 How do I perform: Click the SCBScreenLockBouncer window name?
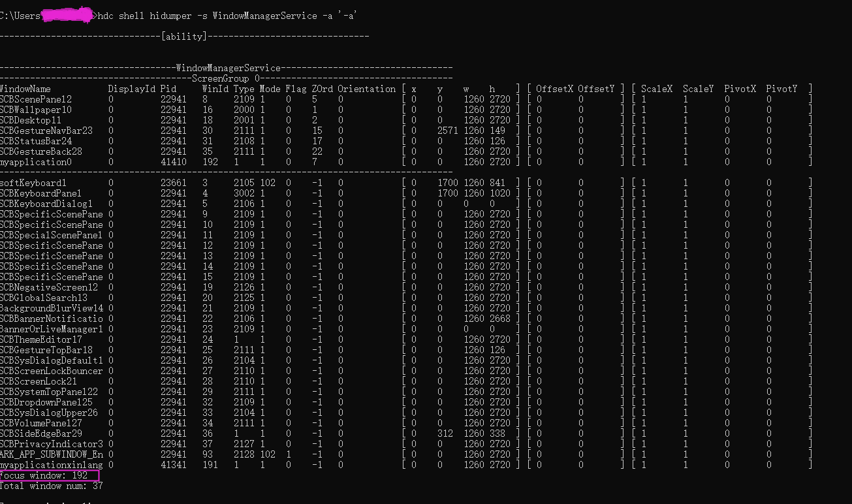52,371
